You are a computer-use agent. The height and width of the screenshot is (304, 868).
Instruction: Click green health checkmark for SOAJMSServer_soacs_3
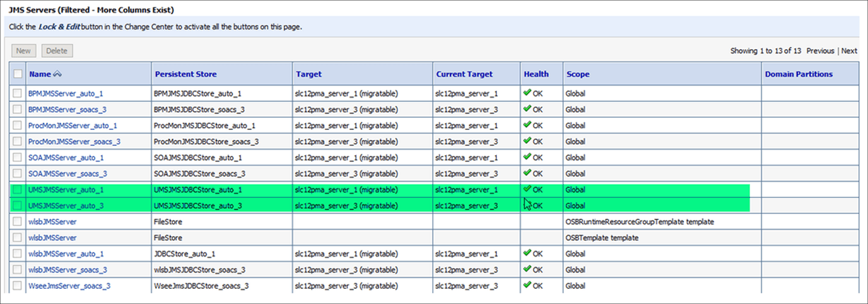[527, 173]
